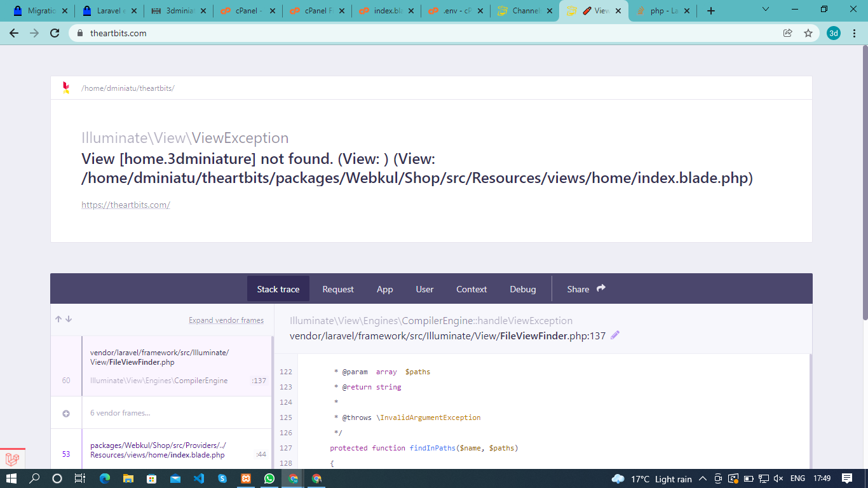Select the index.blade.php frame 53
868x488 pixels.
pos(161,450)
